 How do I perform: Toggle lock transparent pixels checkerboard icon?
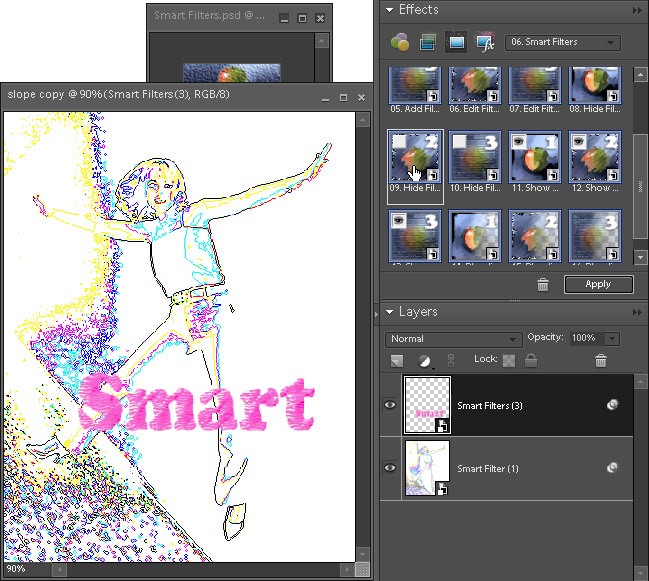tap(509, 361)
